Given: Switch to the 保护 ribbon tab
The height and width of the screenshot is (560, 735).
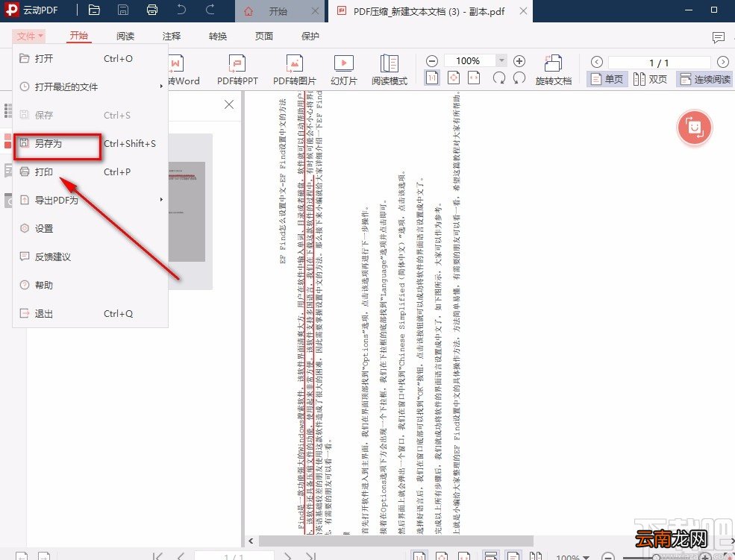Looking at the screenshot, I should point(310,36).
